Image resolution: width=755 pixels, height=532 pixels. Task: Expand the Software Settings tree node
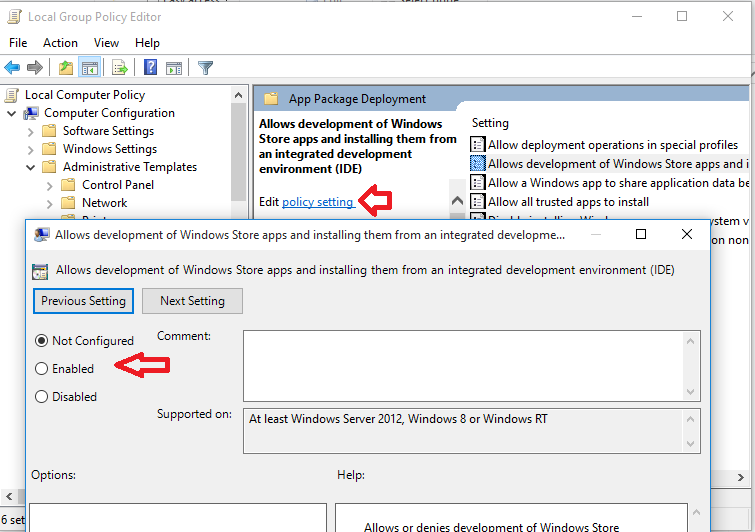pyautogui.click(x=31, y=132)
